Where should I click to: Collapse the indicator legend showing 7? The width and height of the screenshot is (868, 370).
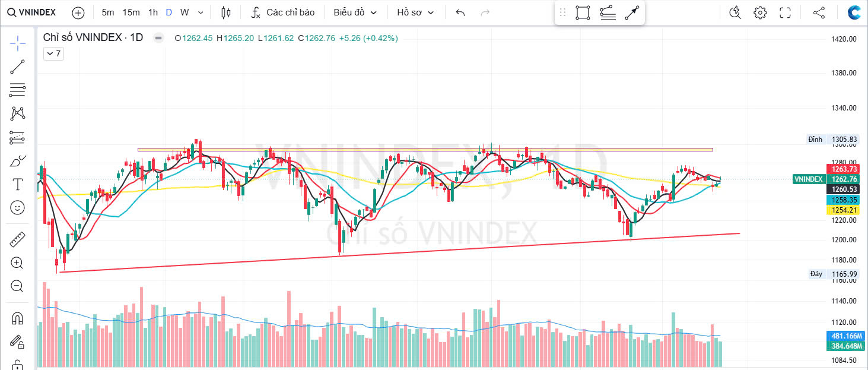[x=53, y=53]
